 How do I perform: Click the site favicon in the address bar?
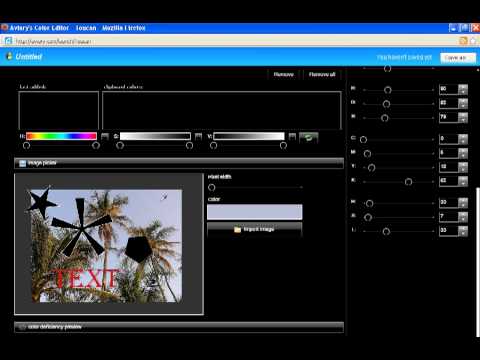(x=8, y=41)
